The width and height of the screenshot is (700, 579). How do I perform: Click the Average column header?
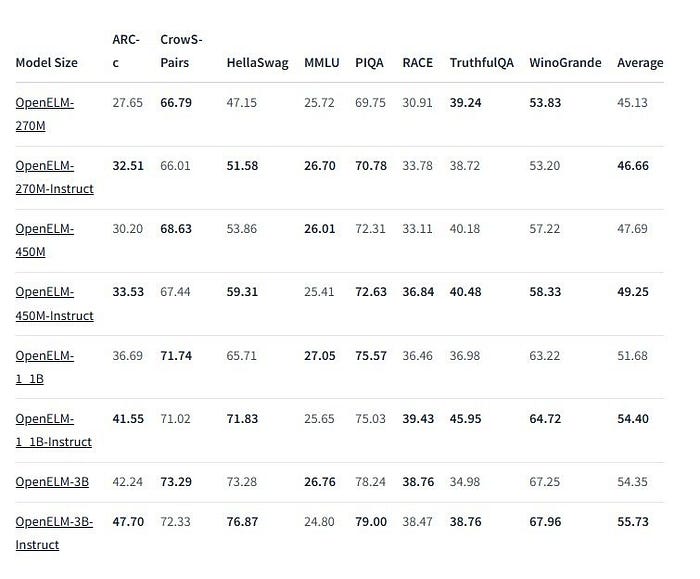640,62
